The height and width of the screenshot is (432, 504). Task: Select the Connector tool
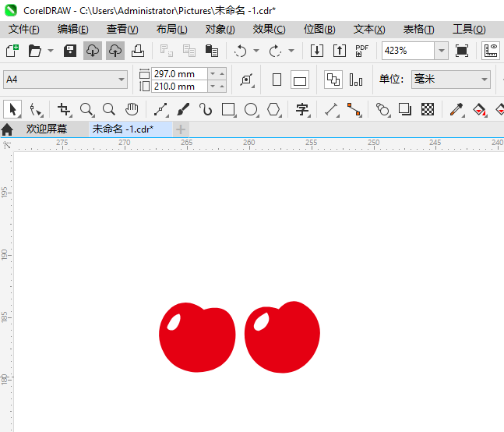click(x=354, y=109)
